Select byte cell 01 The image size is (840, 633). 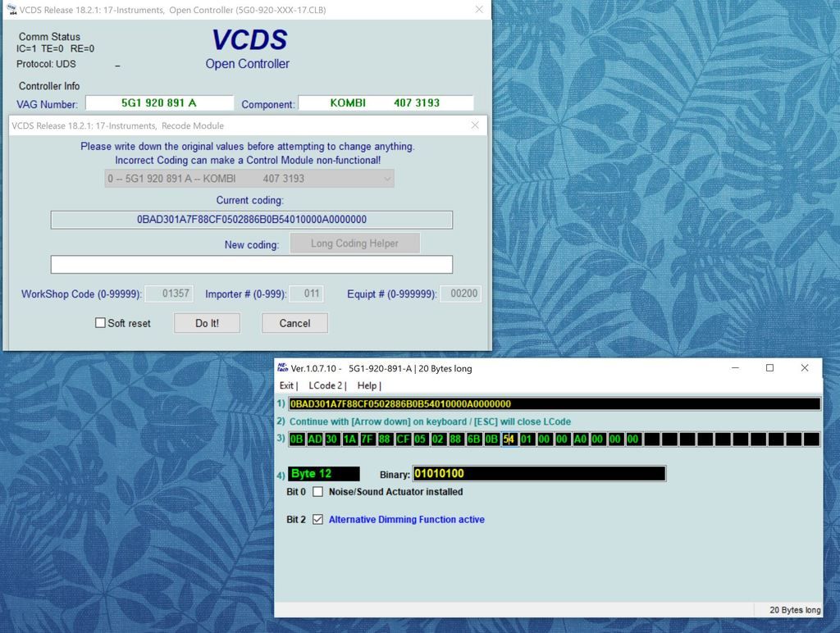coord(527,439)
